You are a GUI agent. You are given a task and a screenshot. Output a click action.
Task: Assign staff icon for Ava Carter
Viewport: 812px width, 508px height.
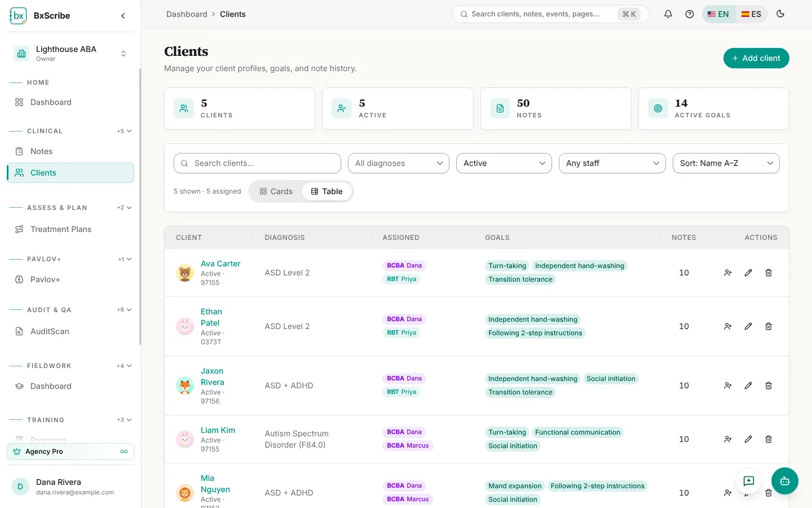tap(728, 273)
